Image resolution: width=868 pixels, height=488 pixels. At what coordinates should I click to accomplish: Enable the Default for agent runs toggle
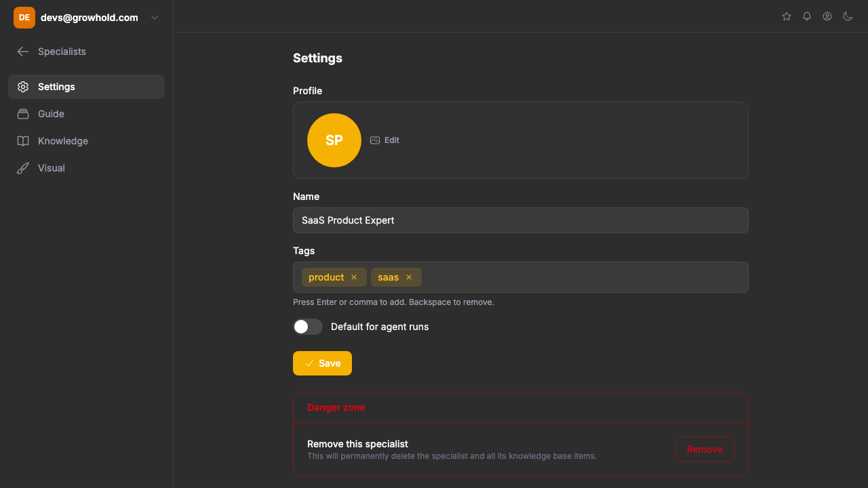[x=307, y=327]
